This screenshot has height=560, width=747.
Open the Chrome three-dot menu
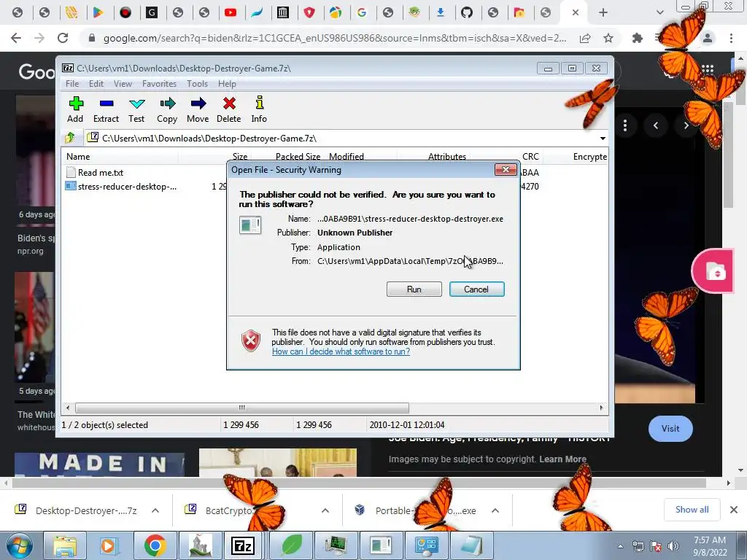(x=731, y=38)
